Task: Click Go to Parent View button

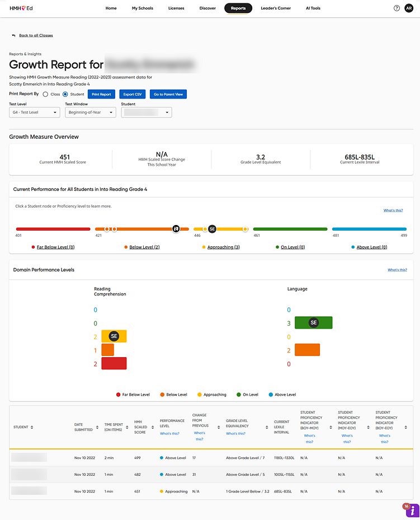Action: click(x=168, y=94)
